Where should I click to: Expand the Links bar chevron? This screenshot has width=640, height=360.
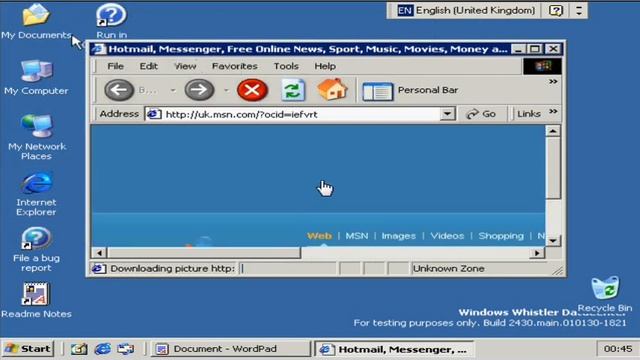[x=553, y=111]
